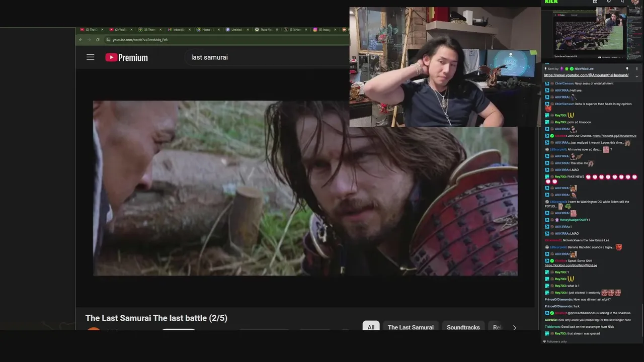The width and height of the screenshot is (644, 362).
Task: Click the streamer webcam overlay
Action: click(445, 67)
